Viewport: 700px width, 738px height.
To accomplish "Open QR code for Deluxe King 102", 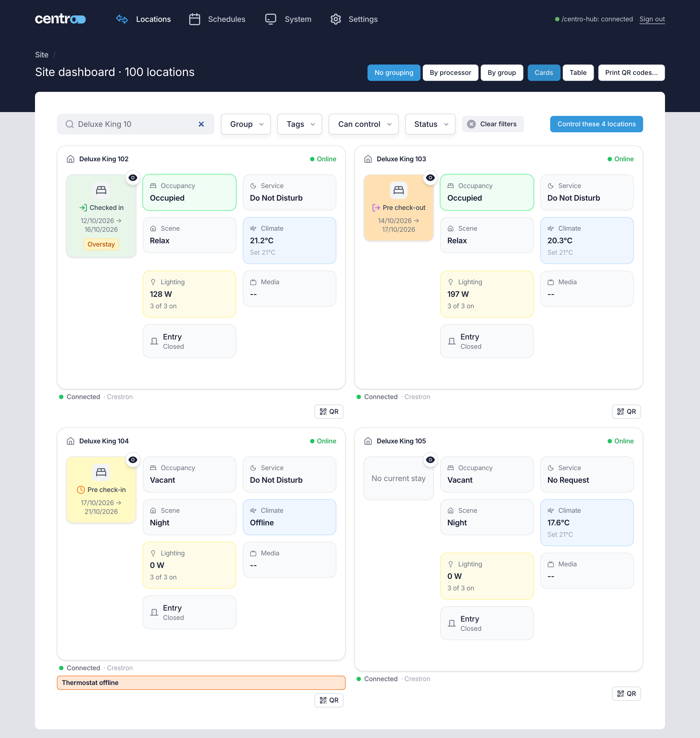I will (x=329, y=412).
